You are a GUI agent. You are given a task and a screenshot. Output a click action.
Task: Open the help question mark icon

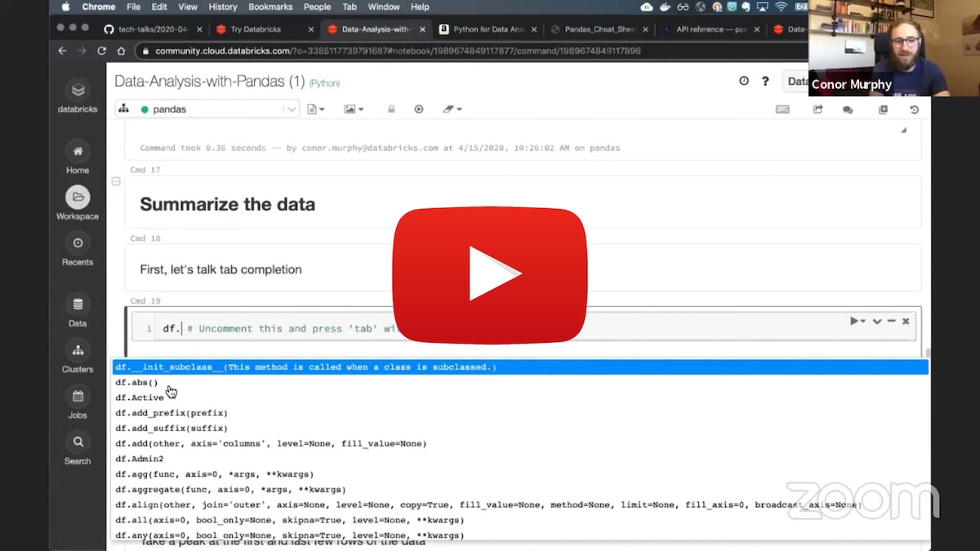[765, 81]
